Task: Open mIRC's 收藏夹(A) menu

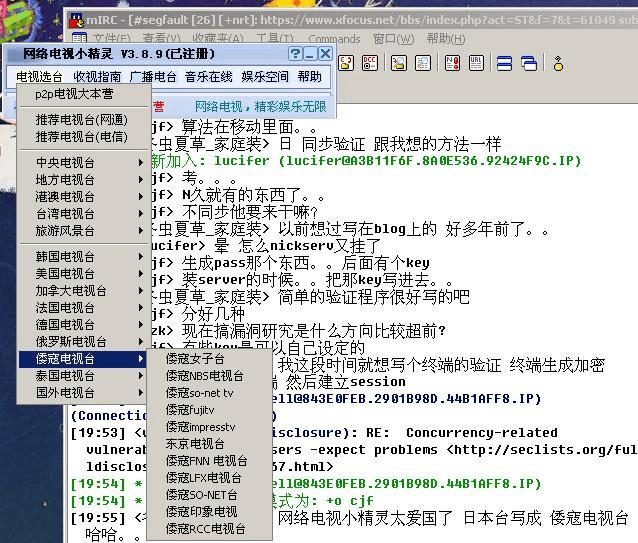Action: click(x=218, y=39)
